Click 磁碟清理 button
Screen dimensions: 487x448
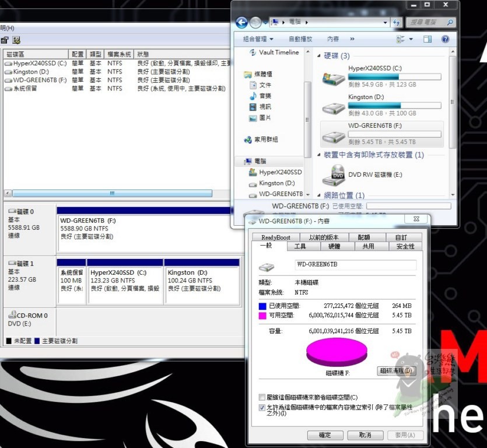tap(396, 370)
